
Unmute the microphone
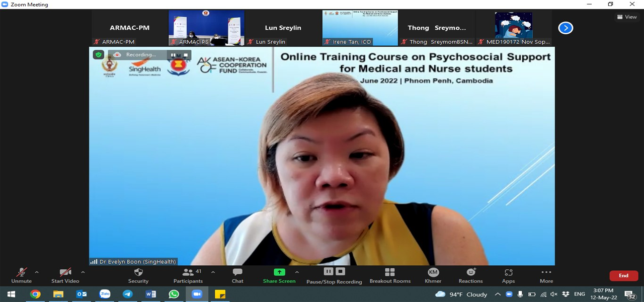coord(20,275)
